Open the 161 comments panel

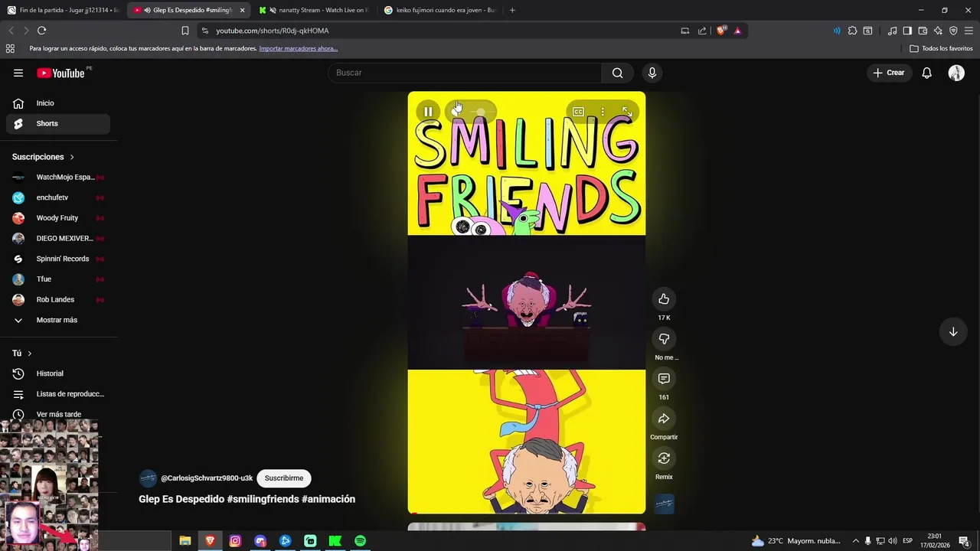(x=664, y=379)
